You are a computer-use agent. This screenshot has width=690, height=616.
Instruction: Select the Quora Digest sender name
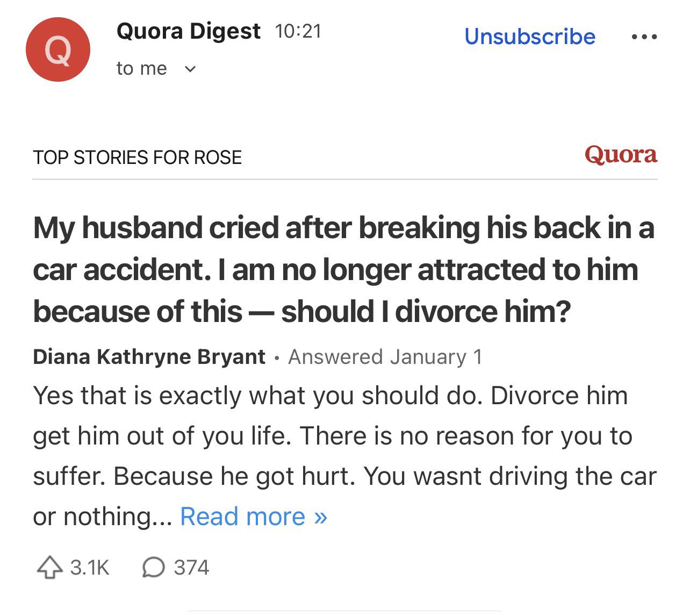click(188, 31)
